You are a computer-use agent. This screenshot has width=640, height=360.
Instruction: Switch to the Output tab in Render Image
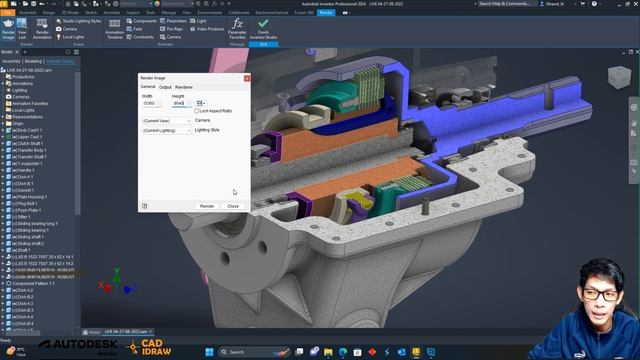pyautogui.click(x=165, y=87)
